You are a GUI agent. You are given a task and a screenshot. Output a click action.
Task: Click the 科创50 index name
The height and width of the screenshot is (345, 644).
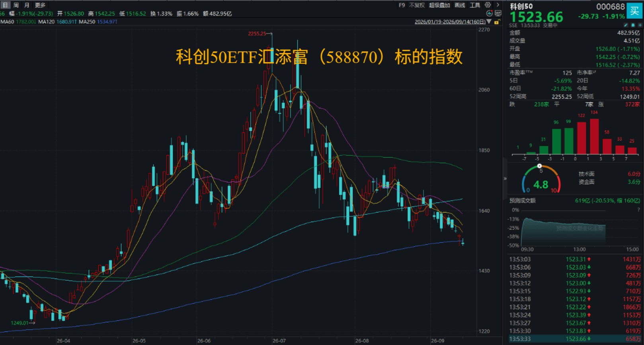(521, 6)
